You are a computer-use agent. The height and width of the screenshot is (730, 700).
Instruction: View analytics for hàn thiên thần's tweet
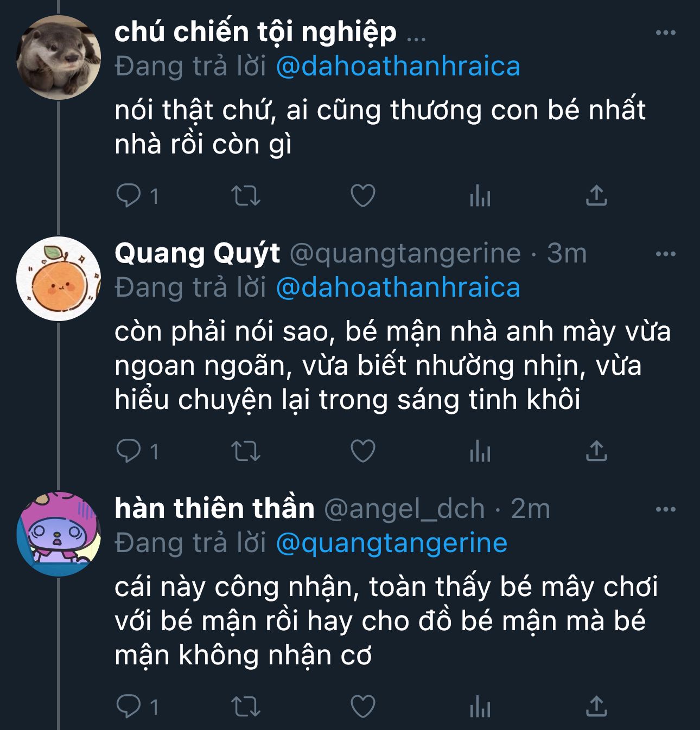tap(480, 707)
